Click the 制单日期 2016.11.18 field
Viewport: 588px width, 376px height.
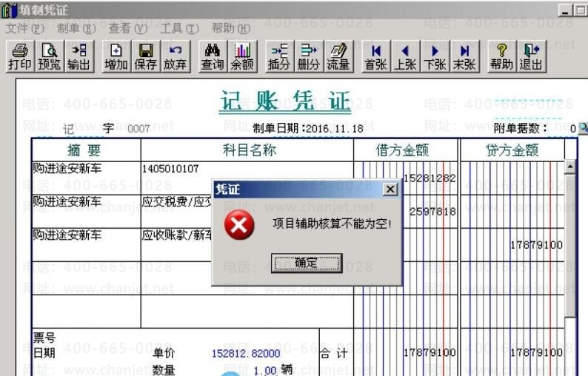308,129
